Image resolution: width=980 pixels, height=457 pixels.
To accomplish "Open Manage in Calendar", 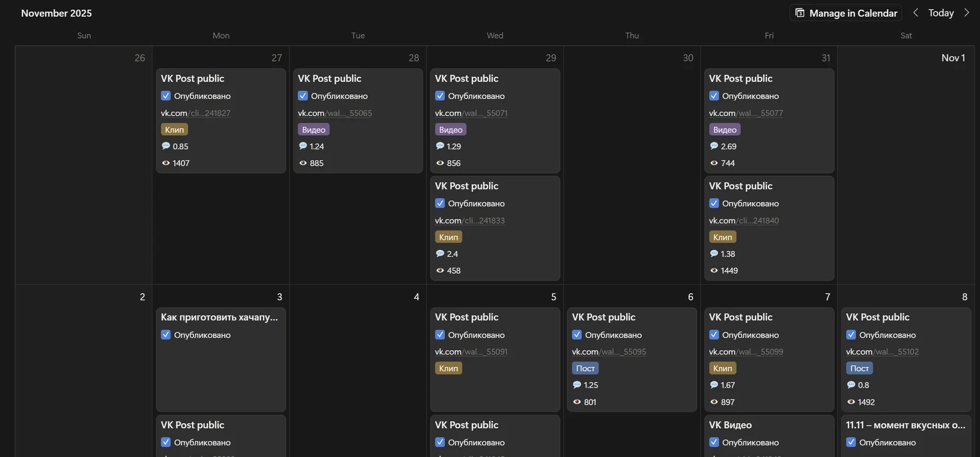I will pyautogui.click(x=846, y=13).
